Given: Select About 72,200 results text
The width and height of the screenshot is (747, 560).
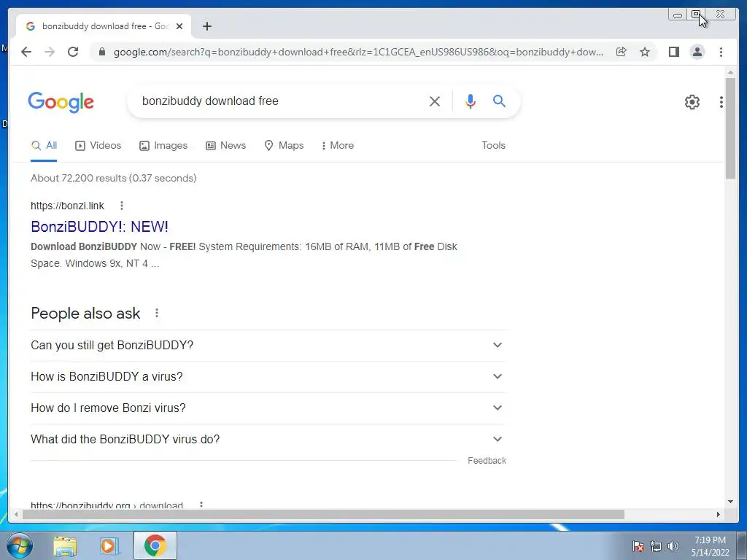Looking at the screenshot, I should point(113,178).
